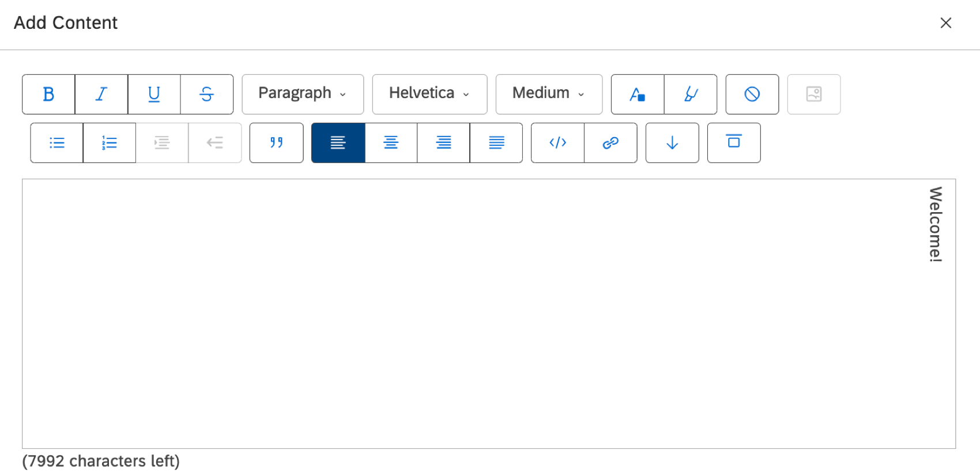Screen dimensions: 980x476
Task: Open the highlight color tool
Action: pos(691,94)
